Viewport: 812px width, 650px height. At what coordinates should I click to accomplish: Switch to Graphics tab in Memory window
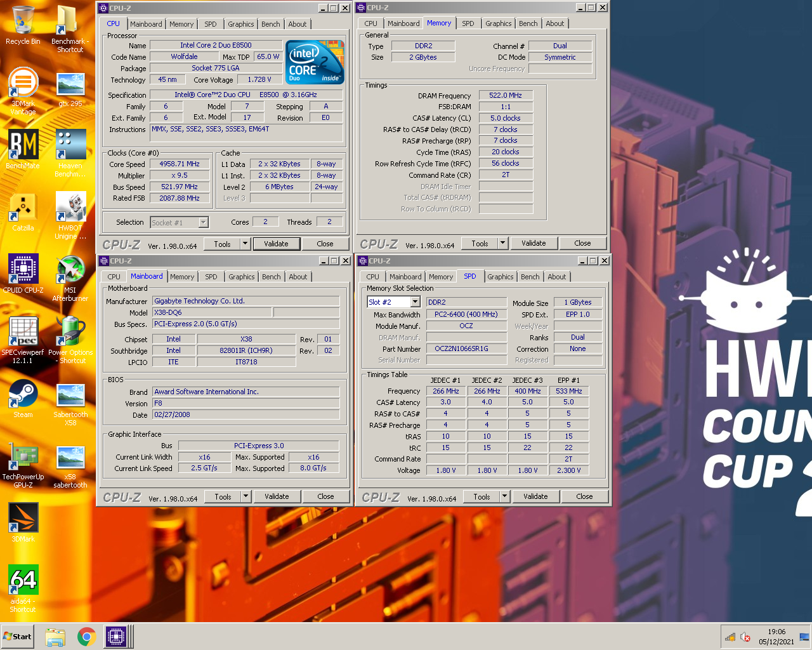click(x=499, y=23)
